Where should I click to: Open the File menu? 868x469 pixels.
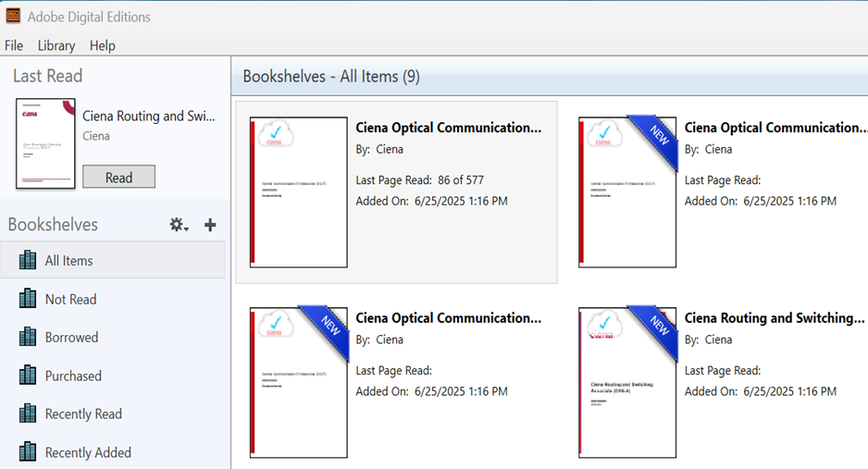coord(14,45)
